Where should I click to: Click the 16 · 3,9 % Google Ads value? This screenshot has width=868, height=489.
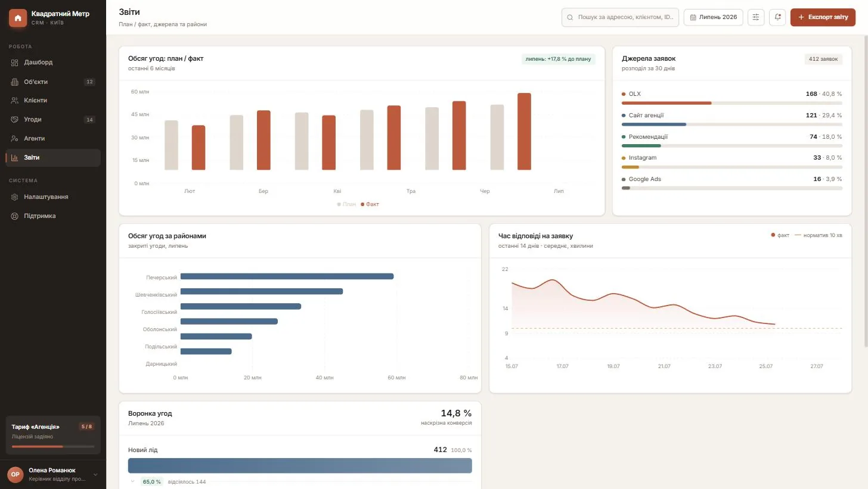coord(827,179)
